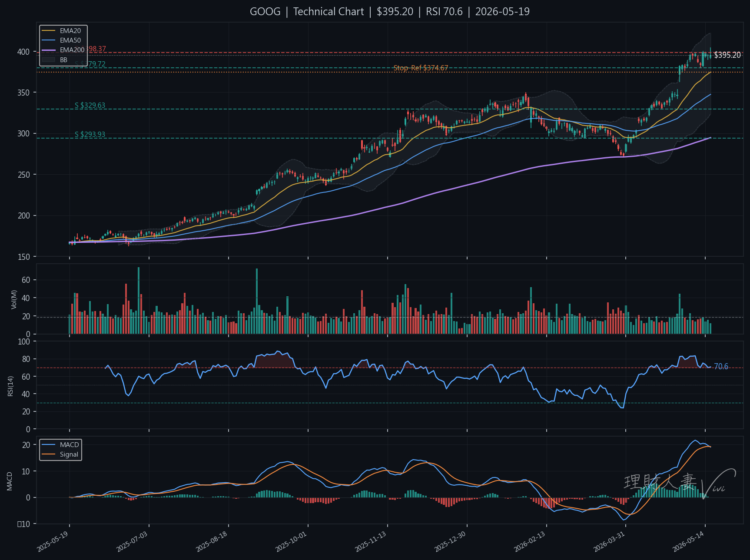The height and width of the screenshot is (560, 750).
Task: Click the 100 tick on the RSI axis
Action: [24, 341]
